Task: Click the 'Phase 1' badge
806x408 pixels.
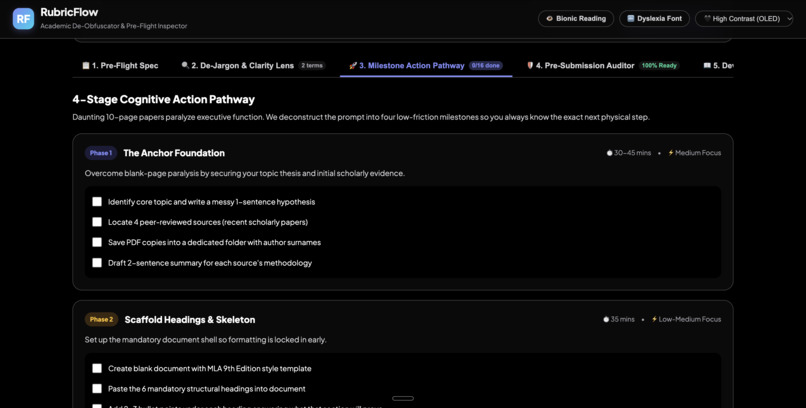Action: [x=101, y=153]
